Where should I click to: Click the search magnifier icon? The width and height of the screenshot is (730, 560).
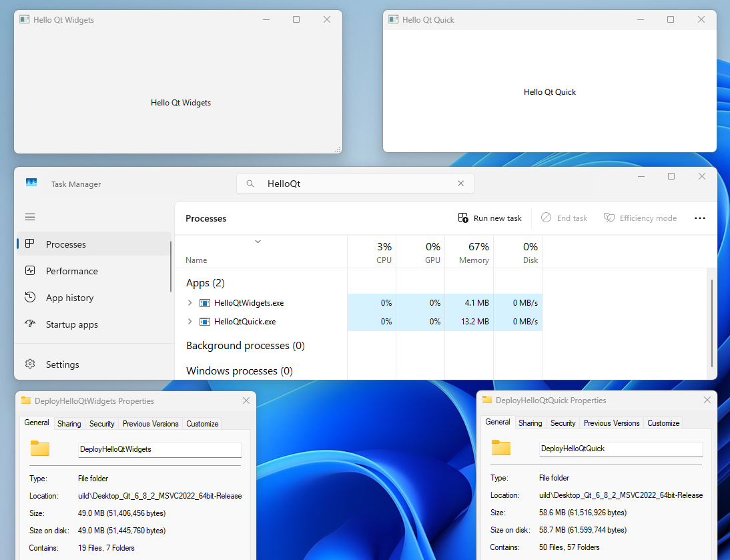click(x=250, y=183)
